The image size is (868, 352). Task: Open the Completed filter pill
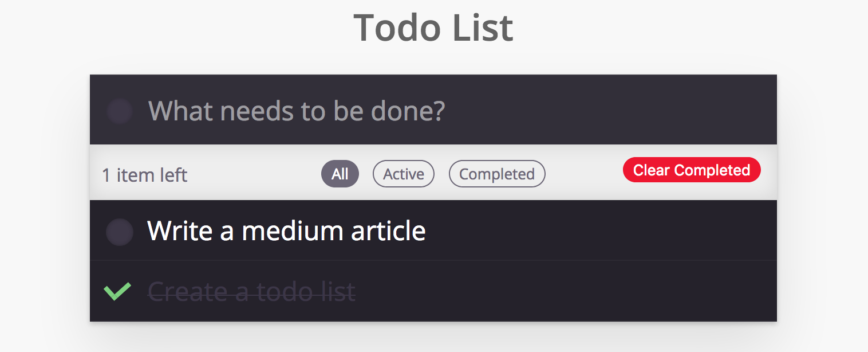[x=496, y=174]
